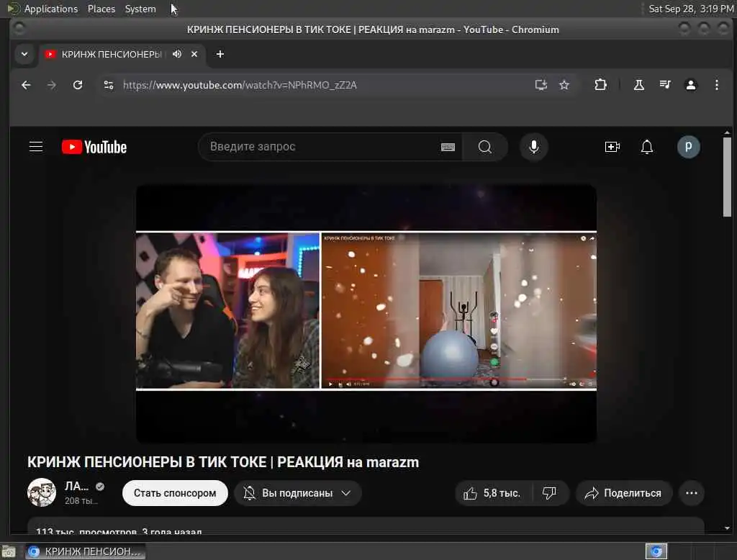Open media controls icon in toolbar

tap(664, 85)
